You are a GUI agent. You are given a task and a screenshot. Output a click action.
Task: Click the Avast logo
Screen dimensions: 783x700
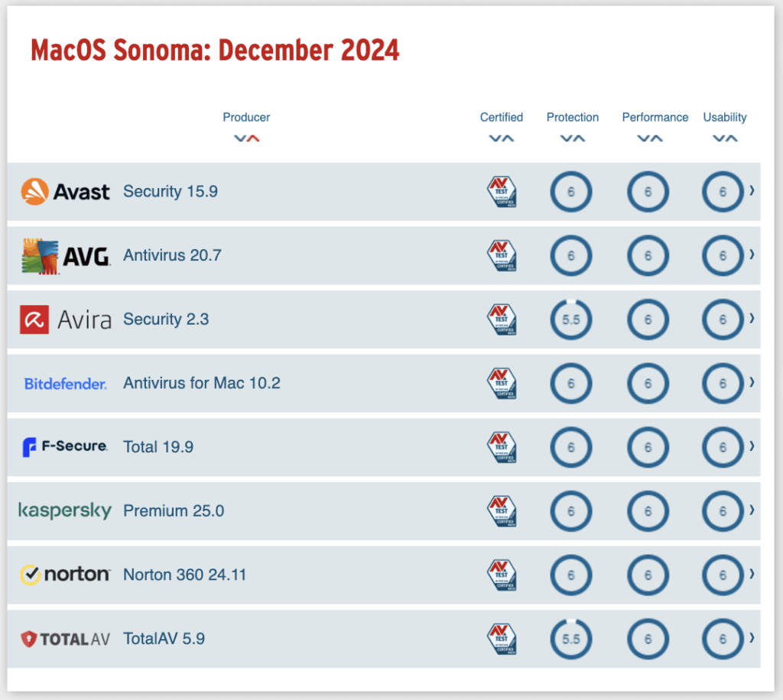pyautogui.click(x=65, y=192)
